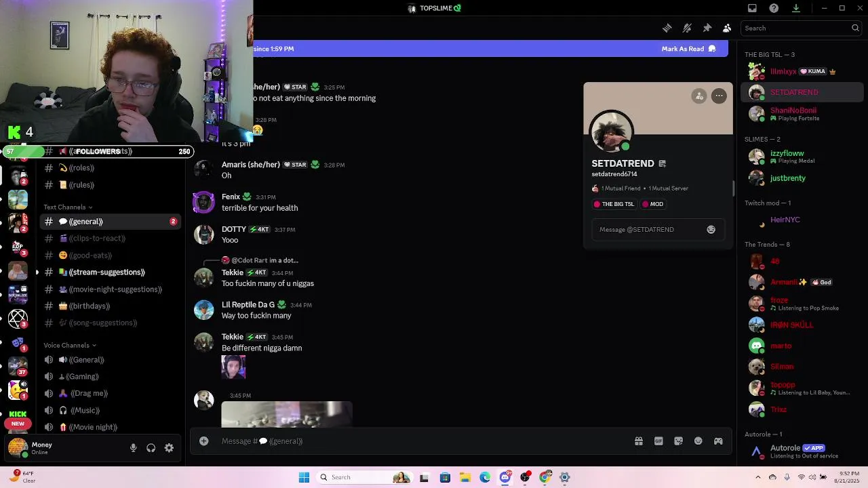The image size is (868, 488).
Task: Select member izzyfloww in member list
Action: (803, 157)
